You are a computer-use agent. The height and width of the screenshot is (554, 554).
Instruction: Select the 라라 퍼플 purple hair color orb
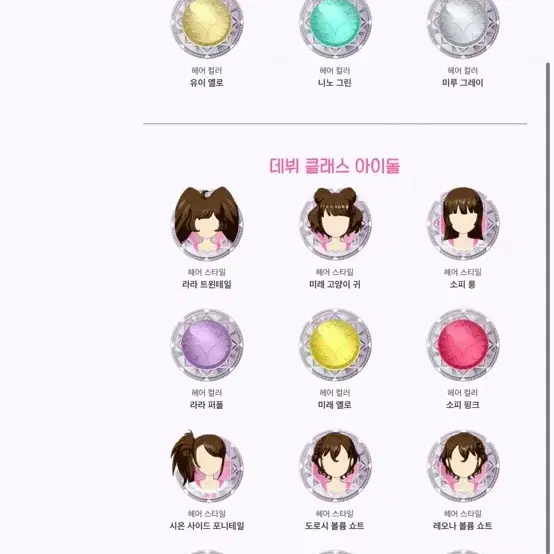coord(207,345)
